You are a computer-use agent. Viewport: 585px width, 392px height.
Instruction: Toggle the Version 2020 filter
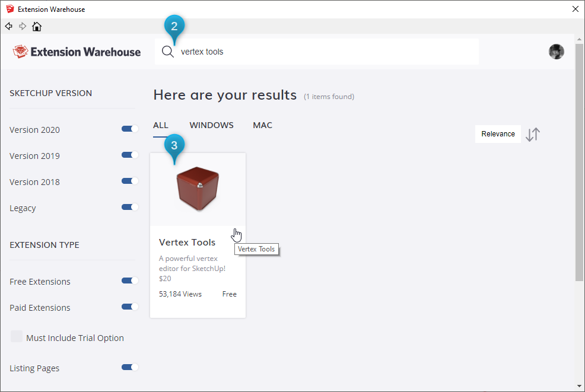point(129,129)
